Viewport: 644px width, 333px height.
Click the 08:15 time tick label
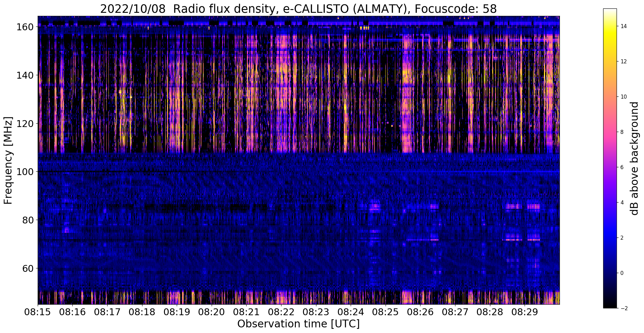pos(38,312)
